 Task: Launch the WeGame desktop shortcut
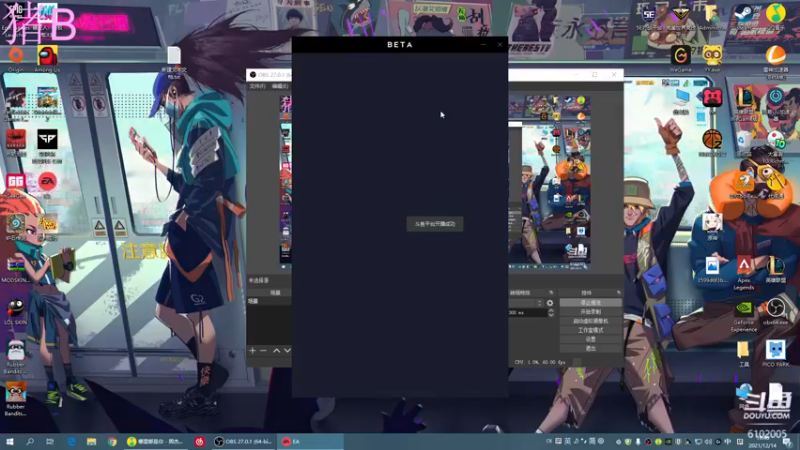680,55
